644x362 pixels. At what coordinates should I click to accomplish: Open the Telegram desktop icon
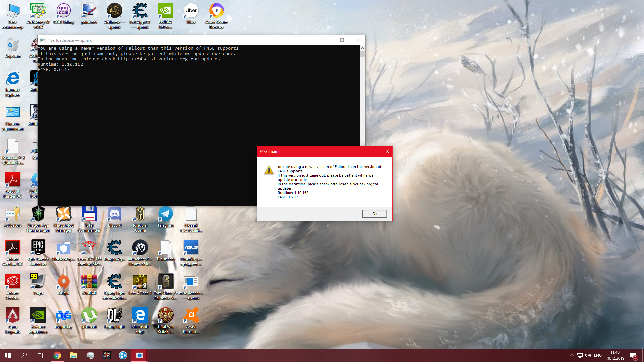(165, 215)
